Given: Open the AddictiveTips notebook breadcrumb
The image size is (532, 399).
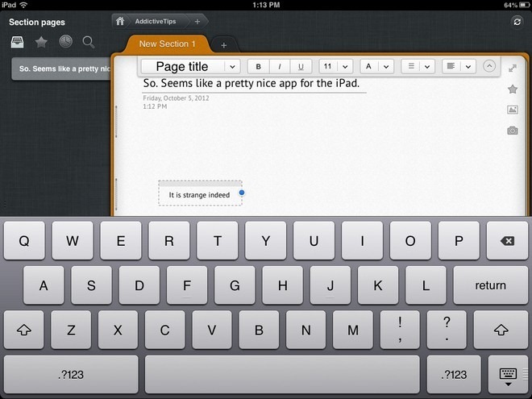Looking at the screenshot, I should click(x=156, y=22).
